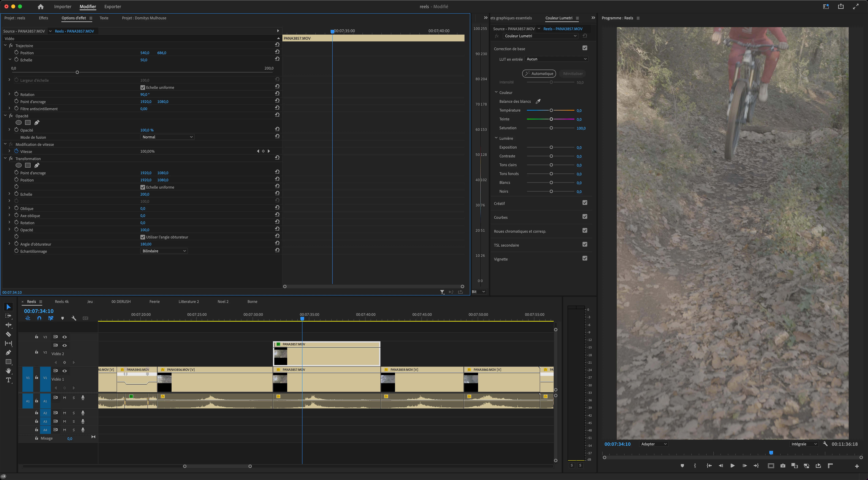Select the Razor tool in the toolbox
This screenshot has width=868, height=480.
point(8,334)
